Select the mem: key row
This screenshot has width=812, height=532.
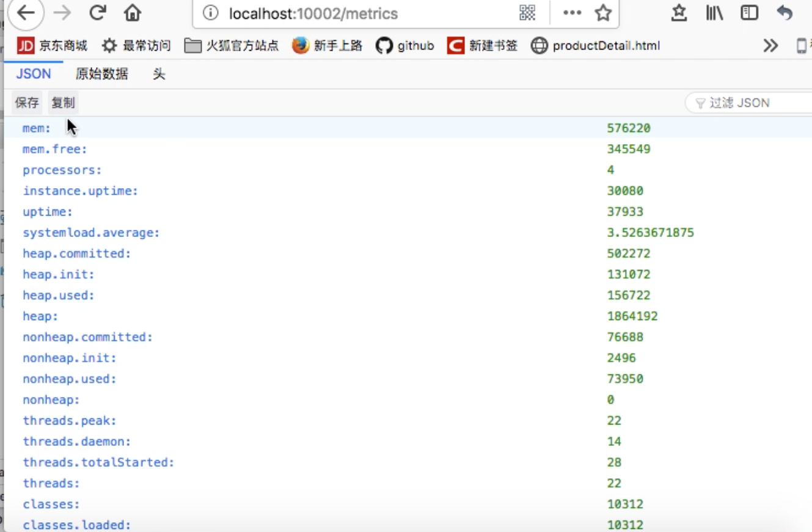pos(408,128)
